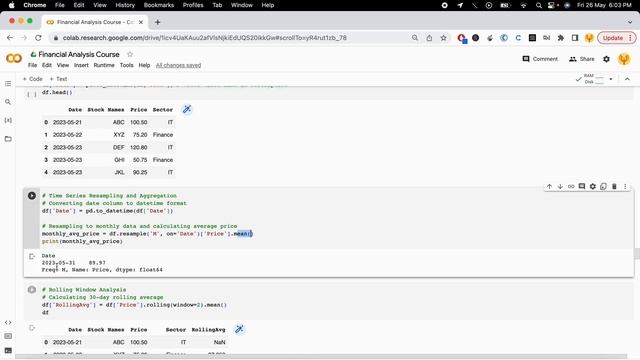The width and height of the screenshot is (640, 360).
Task: Open the RAM and Disk resources dropdown
Action: [611, 79]
